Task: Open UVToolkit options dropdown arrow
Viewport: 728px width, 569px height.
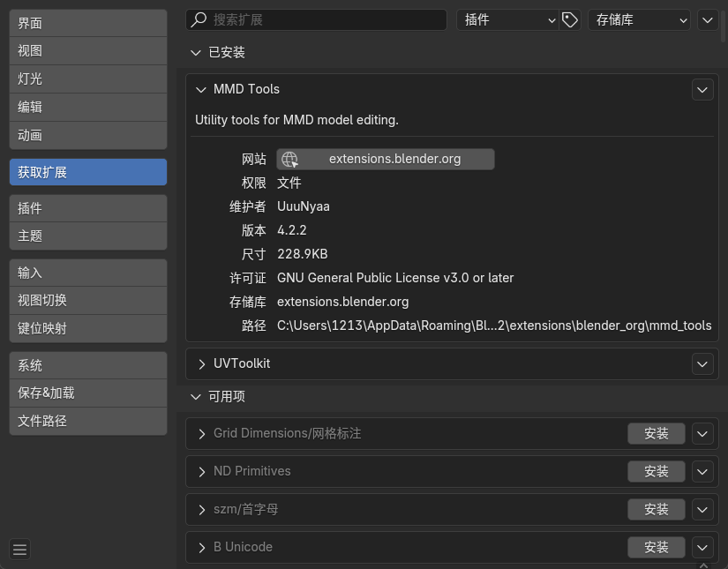Action: coord(702,363)
